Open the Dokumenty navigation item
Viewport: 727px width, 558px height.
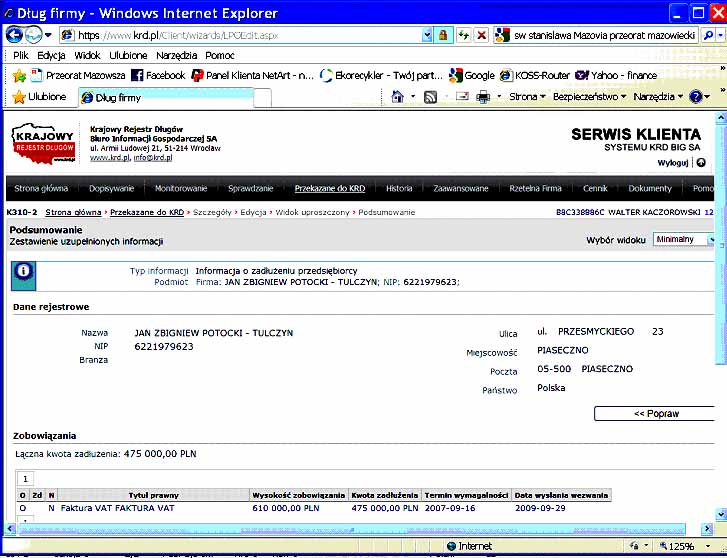click(650, 189)
